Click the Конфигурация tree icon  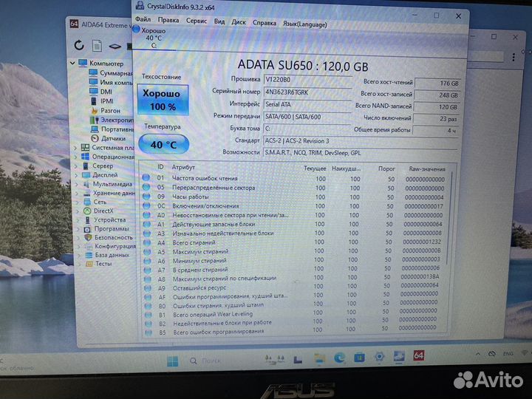click(88, 246)
